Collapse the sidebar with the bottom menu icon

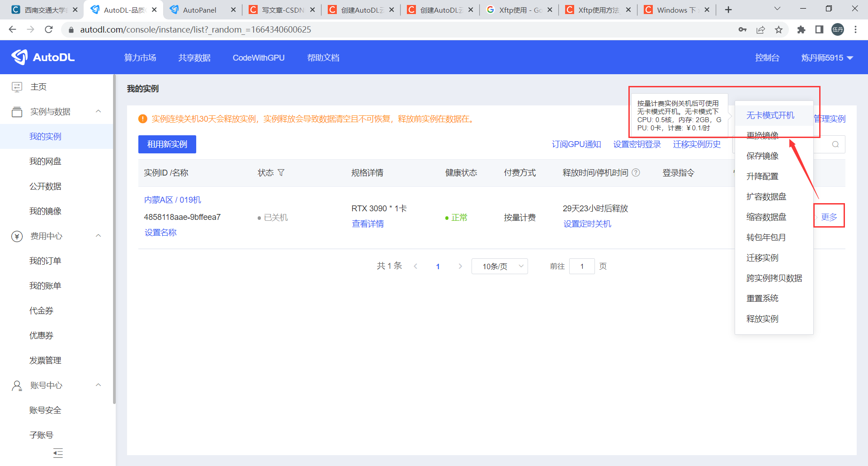point(58,453)
